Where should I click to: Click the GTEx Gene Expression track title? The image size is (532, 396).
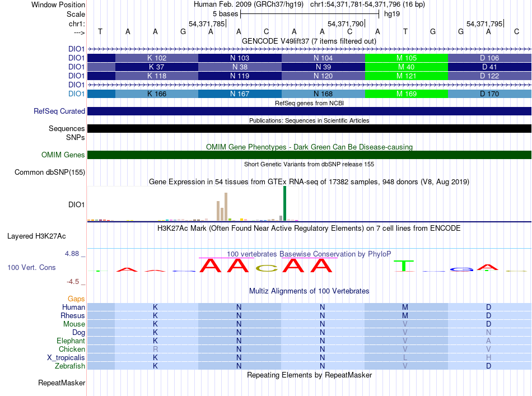309,181
